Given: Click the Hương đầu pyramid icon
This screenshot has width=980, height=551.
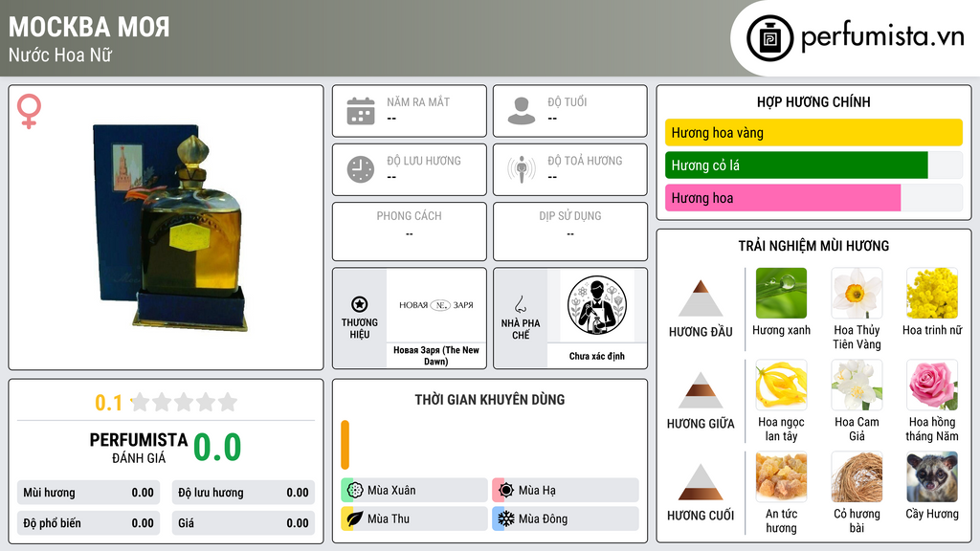Looking at the screenshot, I should coord(700,298).
